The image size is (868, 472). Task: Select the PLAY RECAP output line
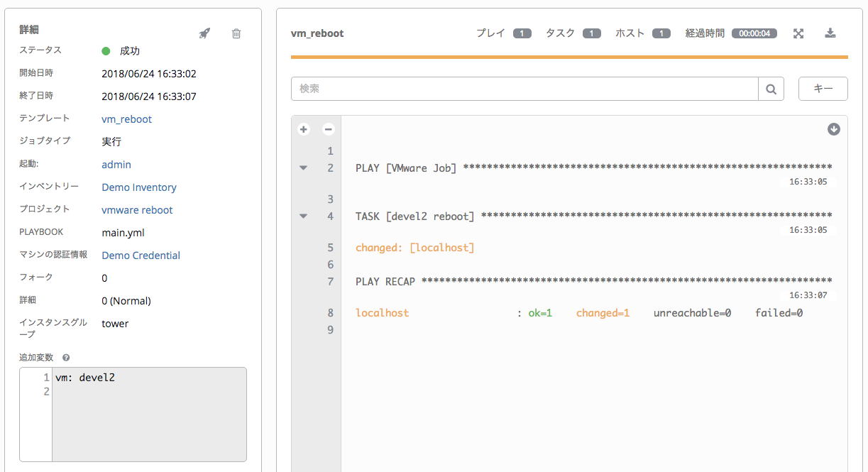pyautogui.click(x=593, y=282)
